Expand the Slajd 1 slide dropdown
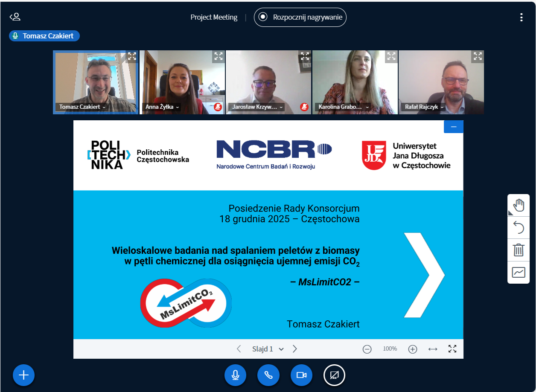The image size is (536, 392). 268,349
